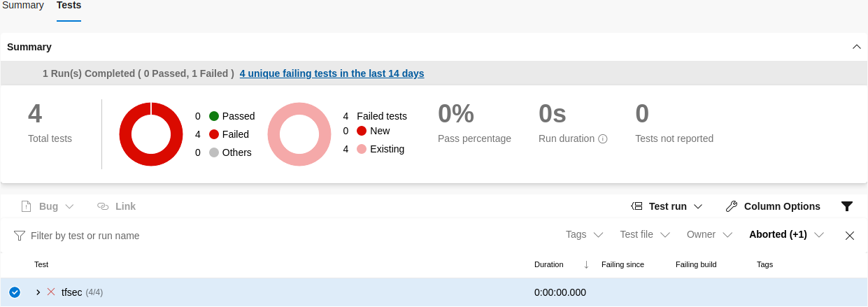This screenshot has height=307, width=868.
Task: Switch to the Summary tab
Action: [23, 6]
